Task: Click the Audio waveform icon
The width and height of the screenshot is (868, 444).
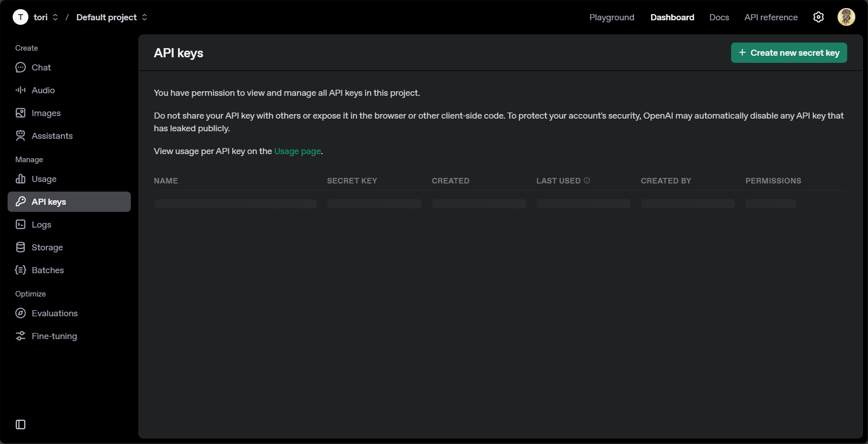Action: 20,90
